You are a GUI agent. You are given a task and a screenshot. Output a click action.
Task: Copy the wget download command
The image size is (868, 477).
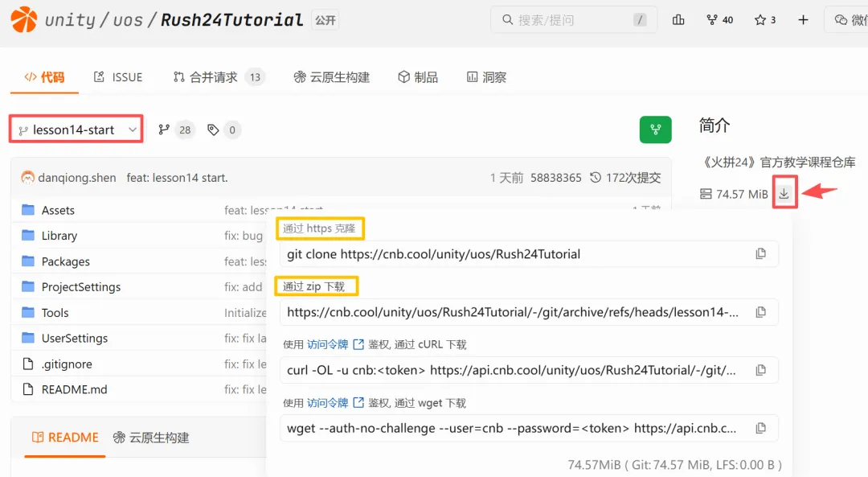pyautogui.click(x=761, y=428)
